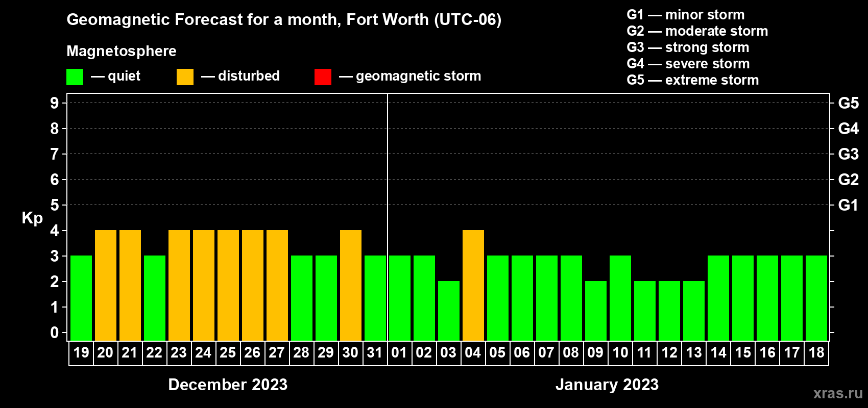This screenshot has height=408, width=868.
Task: Click the date label 19 on the axis
Action: [x=81, y=352]
